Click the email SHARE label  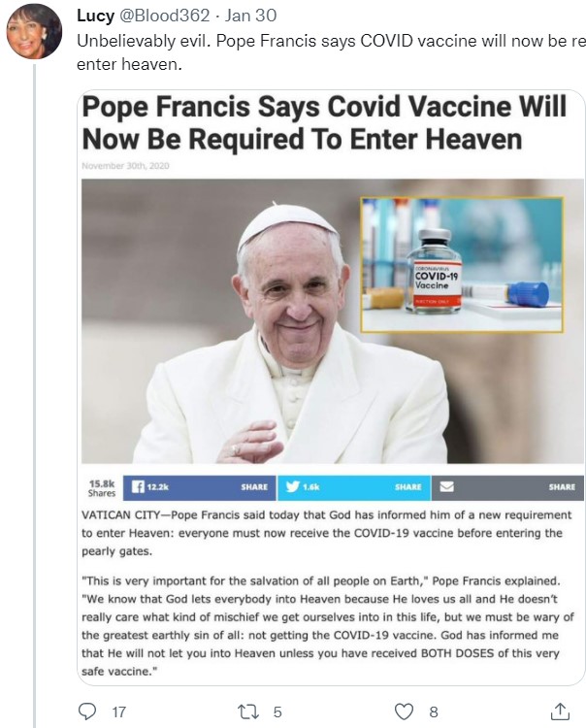point(562,487)
